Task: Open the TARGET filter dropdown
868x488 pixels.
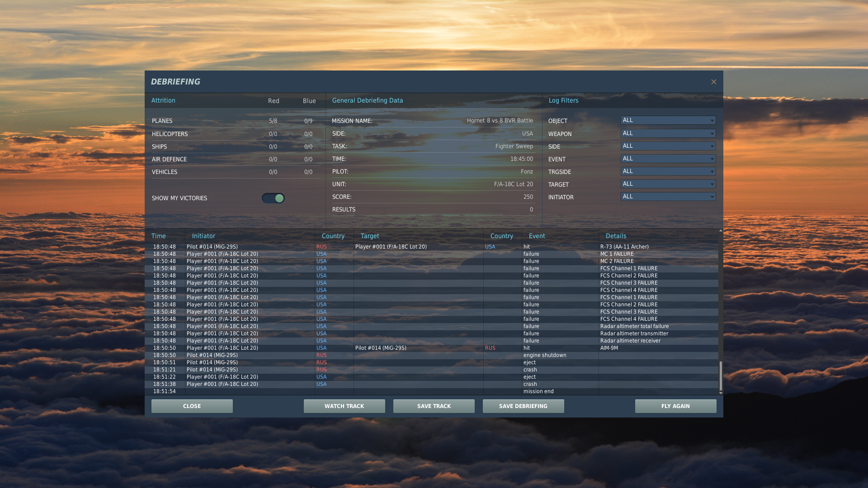Action: point(668,184)
